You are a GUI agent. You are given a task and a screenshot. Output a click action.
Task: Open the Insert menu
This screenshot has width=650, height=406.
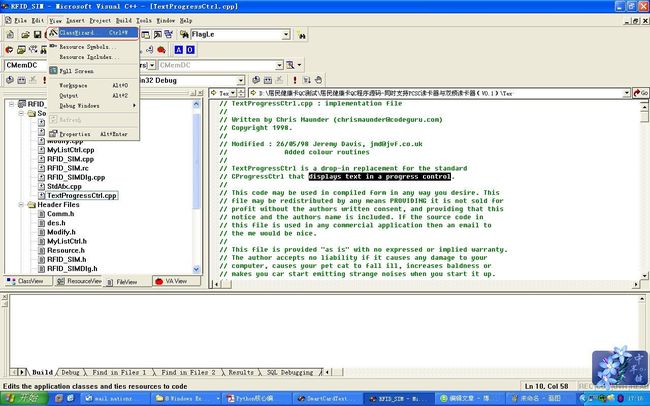tap(75, 20)
